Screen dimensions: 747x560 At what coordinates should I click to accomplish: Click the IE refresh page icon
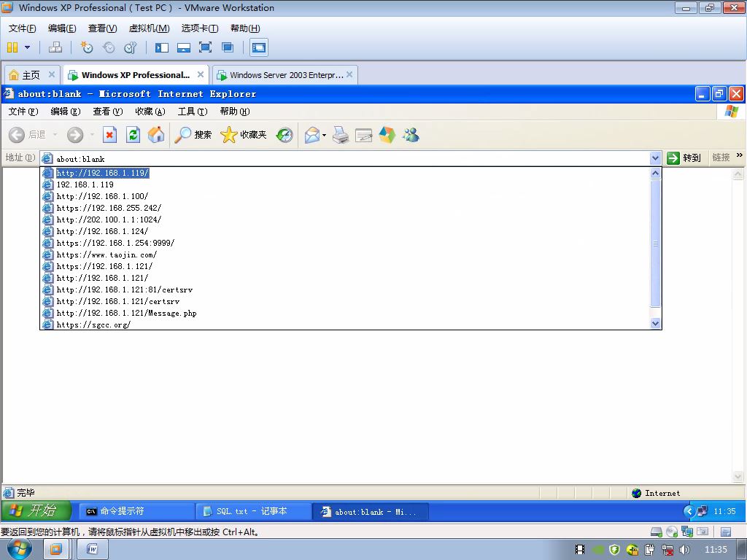133,135
